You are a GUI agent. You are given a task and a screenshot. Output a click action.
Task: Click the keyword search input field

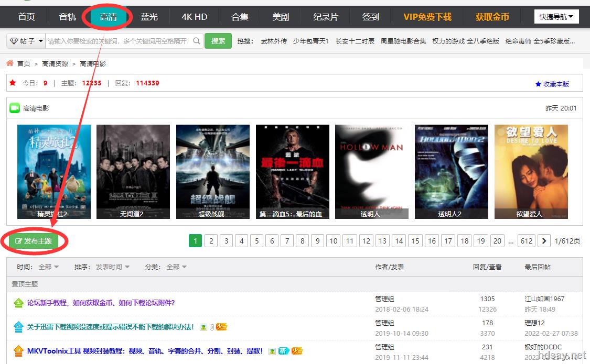pyautogui.click(x=119, y=40)
